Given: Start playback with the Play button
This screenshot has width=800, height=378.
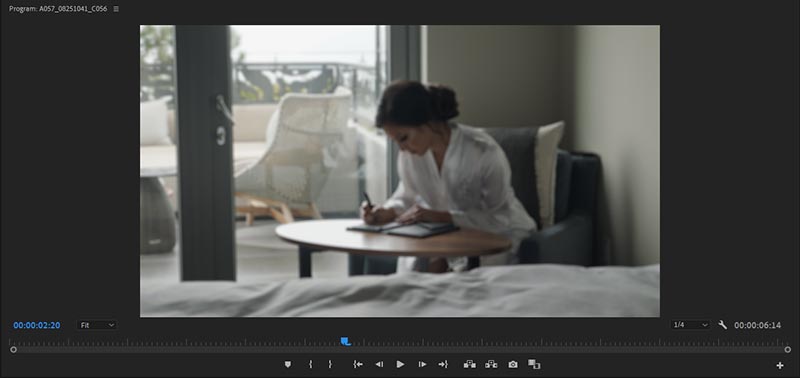Looking at the screenshot, I should (401, 364).
